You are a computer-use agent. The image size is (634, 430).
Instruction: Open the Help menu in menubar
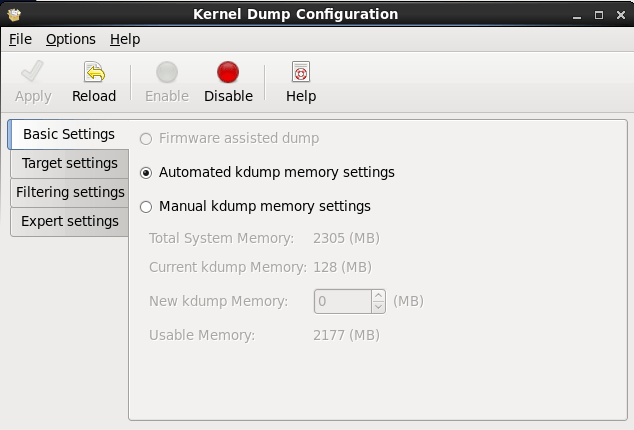(x=125, y=39)
